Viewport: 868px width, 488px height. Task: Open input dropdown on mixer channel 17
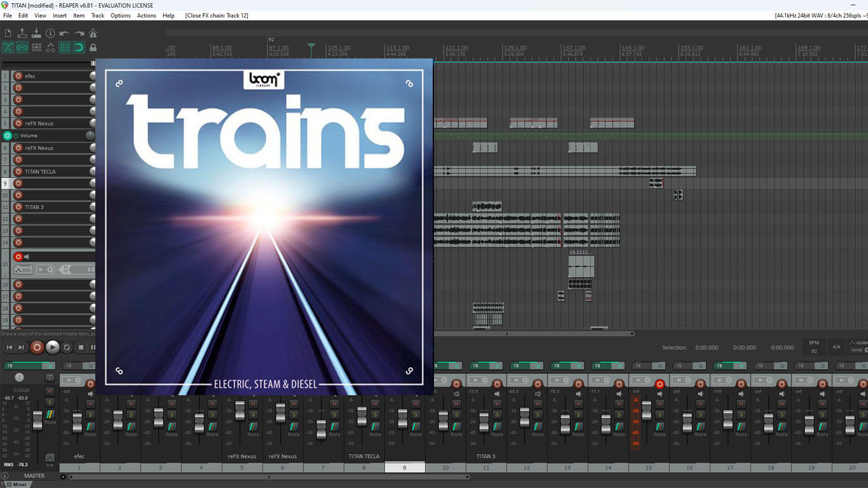click(723, 380)
